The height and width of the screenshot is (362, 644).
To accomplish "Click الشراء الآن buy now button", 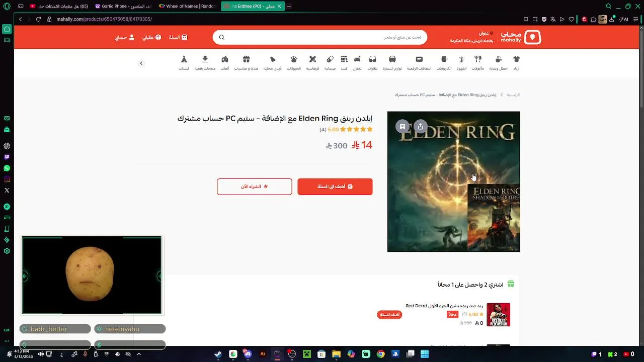I will coord(255,187).
